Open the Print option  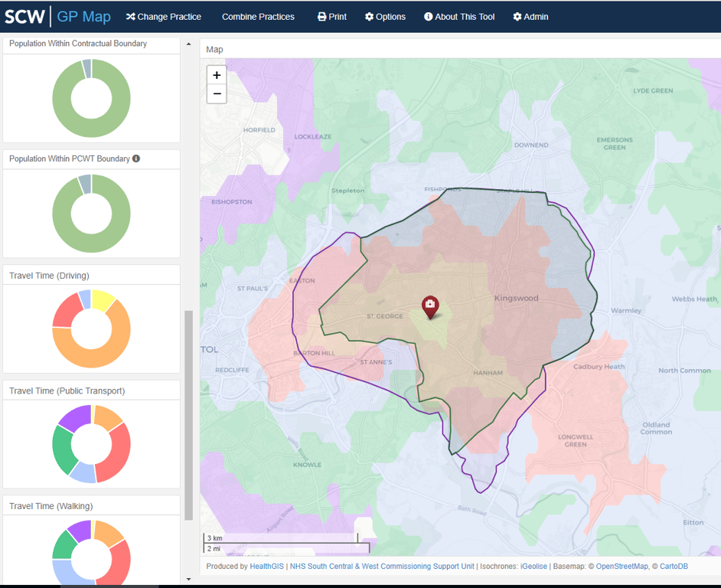332,17
